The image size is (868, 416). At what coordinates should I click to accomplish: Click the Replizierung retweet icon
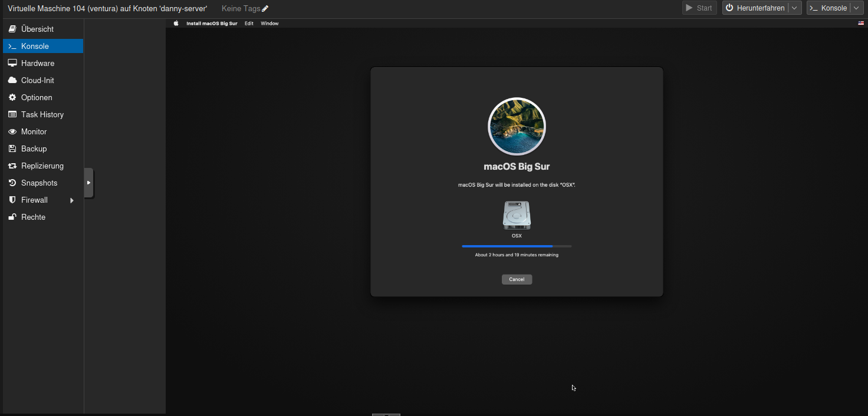[x=12, y=166]
